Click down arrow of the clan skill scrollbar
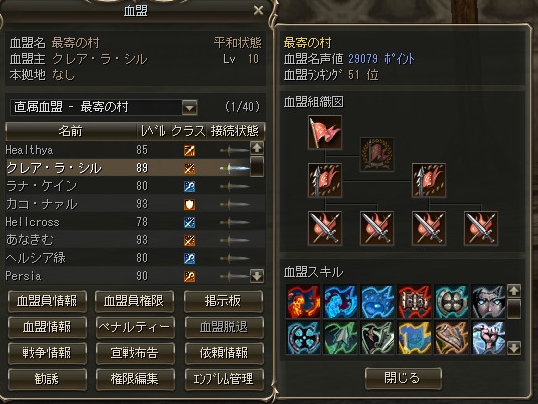 pos(514,348)
